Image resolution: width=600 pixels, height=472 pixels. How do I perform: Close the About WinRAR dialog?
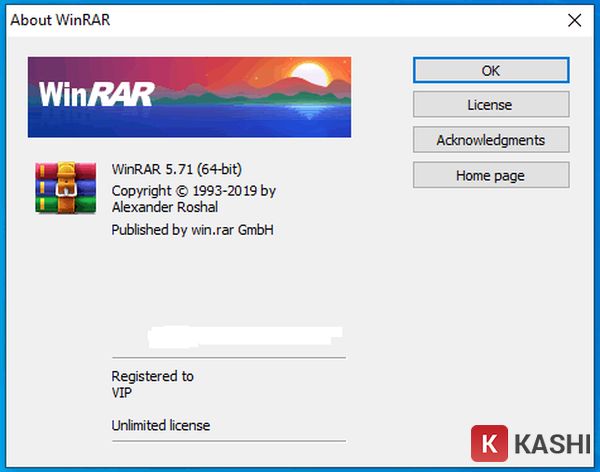coord(574,20)
